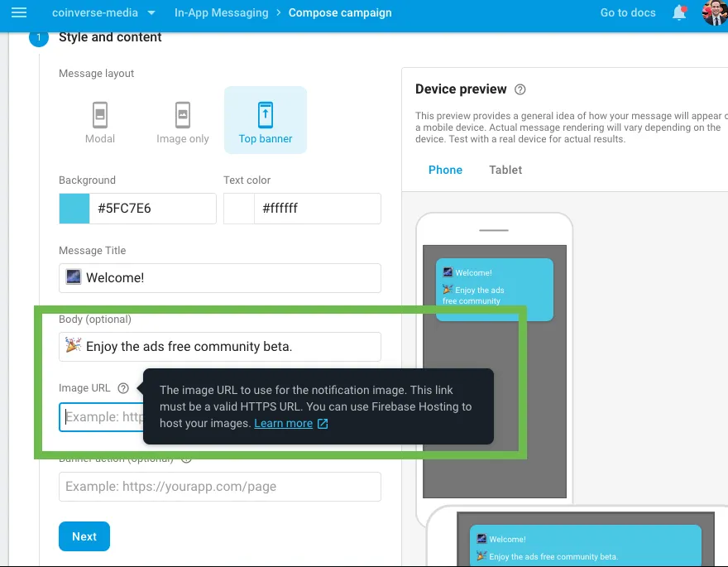This screenshot has height=567, width=728.
Task: Click the phone preview Welcome banner
Action: coord(495,290)
